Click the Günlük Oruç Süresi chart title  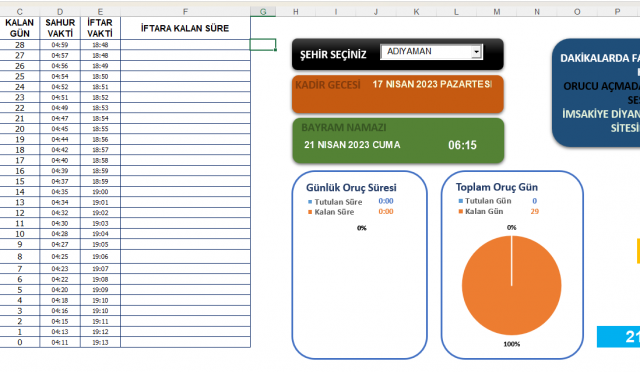[x=351, y=187]
